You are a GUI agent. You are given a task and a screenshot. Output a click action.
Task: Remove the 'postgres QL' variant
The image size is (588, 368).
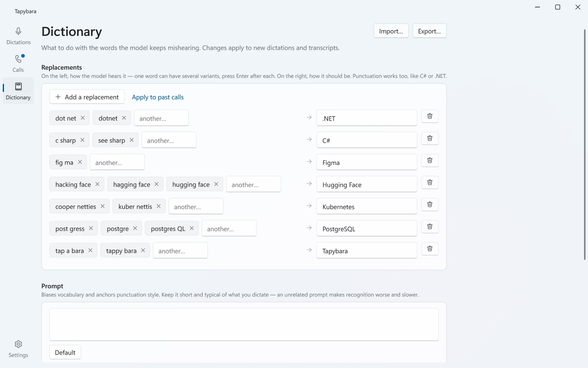click(192, 228)
